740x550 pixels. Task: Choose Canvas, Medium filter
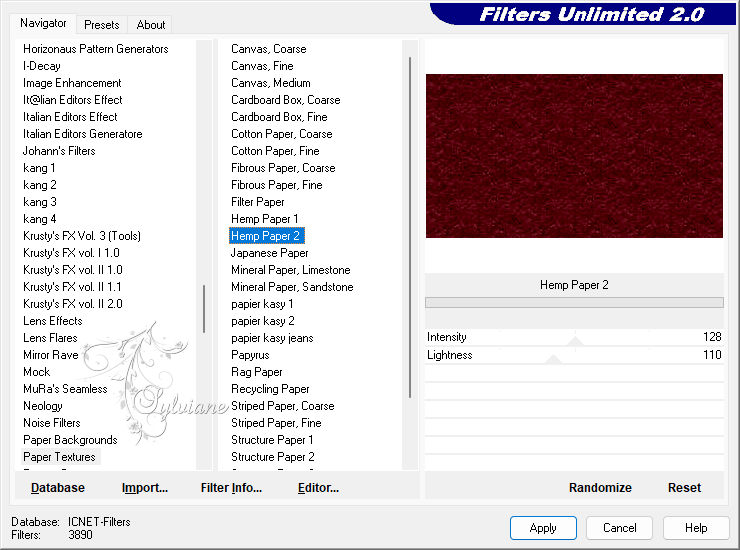coord(270,83)
